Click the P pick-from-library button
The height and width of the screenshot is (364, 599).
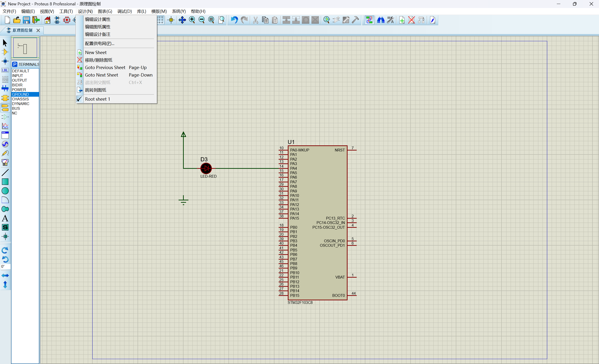point(15,64)
